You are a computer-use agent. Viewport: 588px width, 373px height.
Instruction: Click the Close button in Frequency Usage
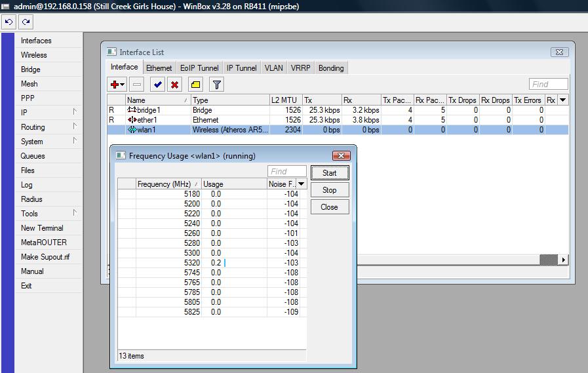[330, 207]
